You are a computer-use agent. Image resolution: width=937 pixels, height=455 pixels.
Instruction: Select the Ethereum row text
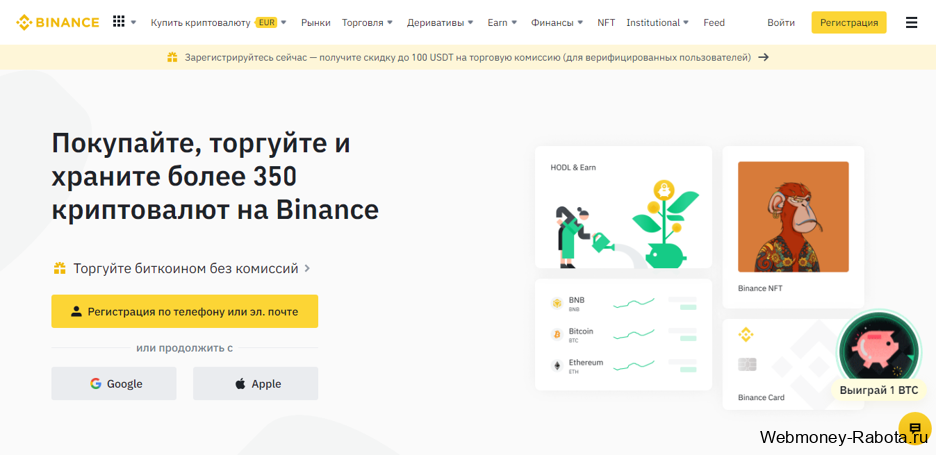[x=586, y=362]
